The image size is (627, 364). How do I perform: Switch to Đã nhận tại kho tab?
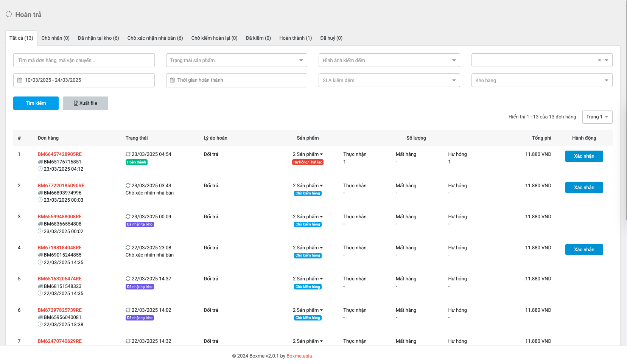[98, 38]
